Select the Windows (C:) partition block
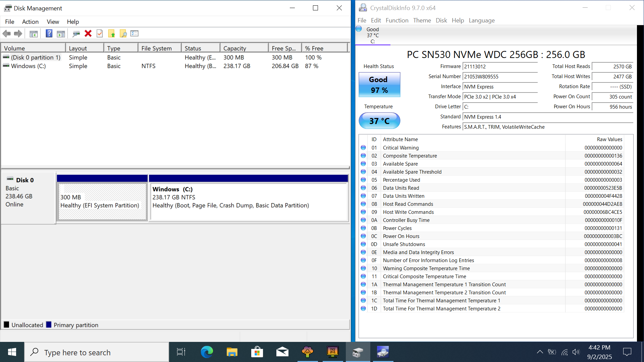 [249, 201]
